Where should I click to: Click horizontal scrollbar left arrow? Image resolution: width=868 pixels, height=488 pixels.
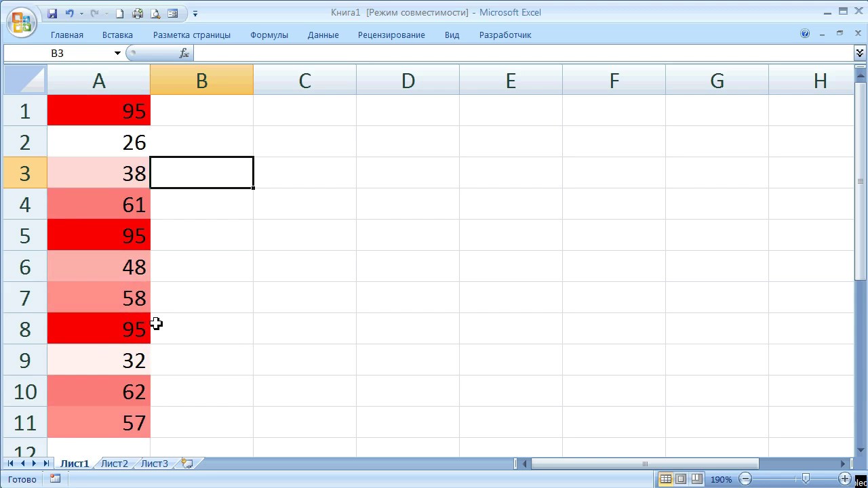[x=525, y=464]
